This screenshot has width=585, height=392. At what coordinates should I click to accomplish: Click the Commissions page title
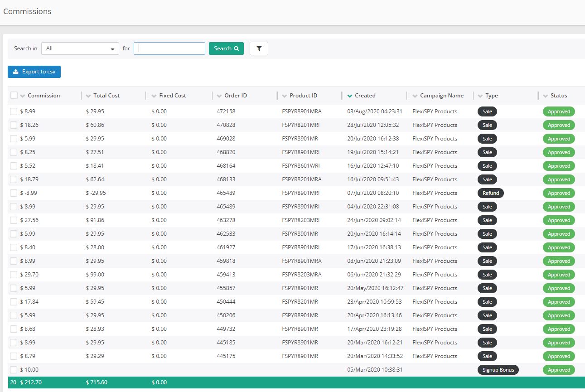(27, 11)
